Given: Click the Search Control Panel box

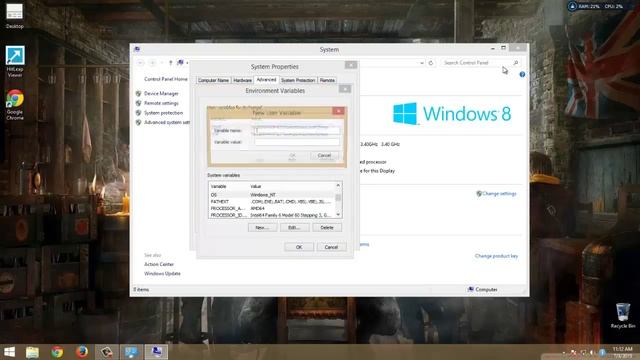Looking at the screenshot, I should [x=476, y=63].
